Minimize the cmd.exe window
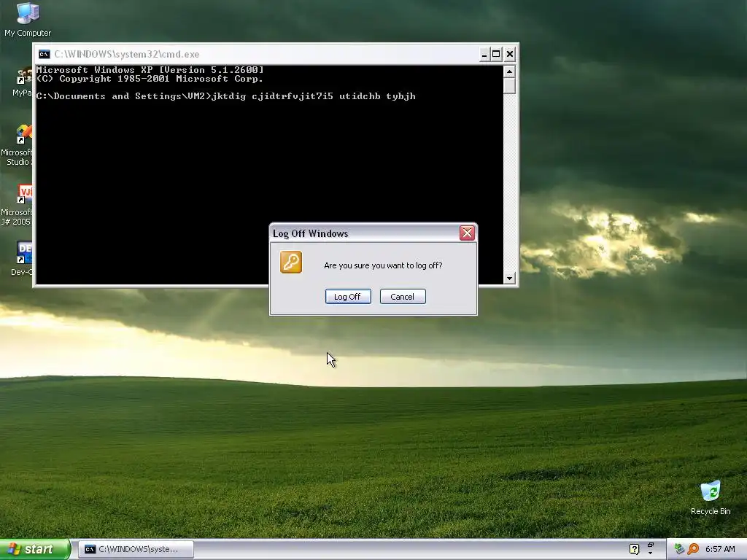Image resolution: width=747 pixels, height=560 pixels. (x=484, y=54)
